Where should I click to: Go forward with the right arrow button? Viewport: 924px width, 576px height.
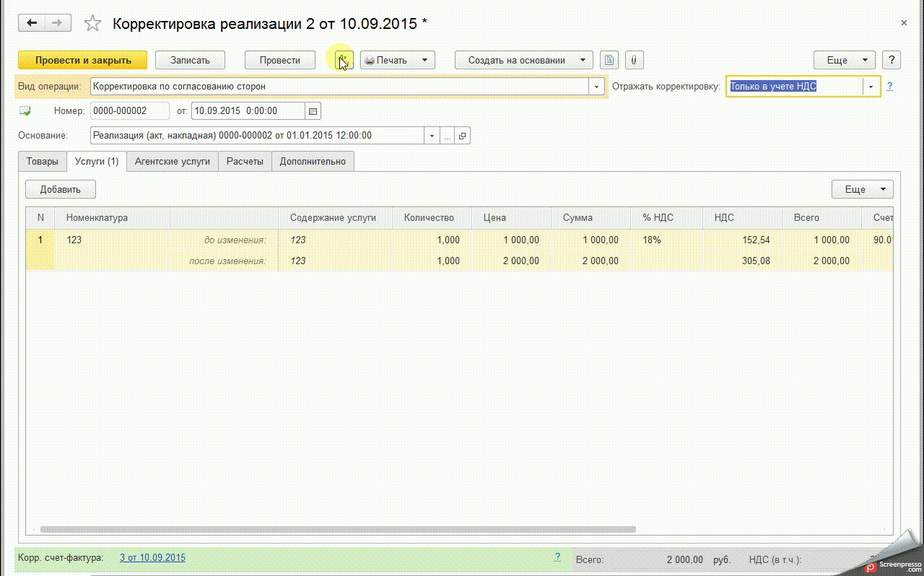pyautogui.click(x=56, y=23)
